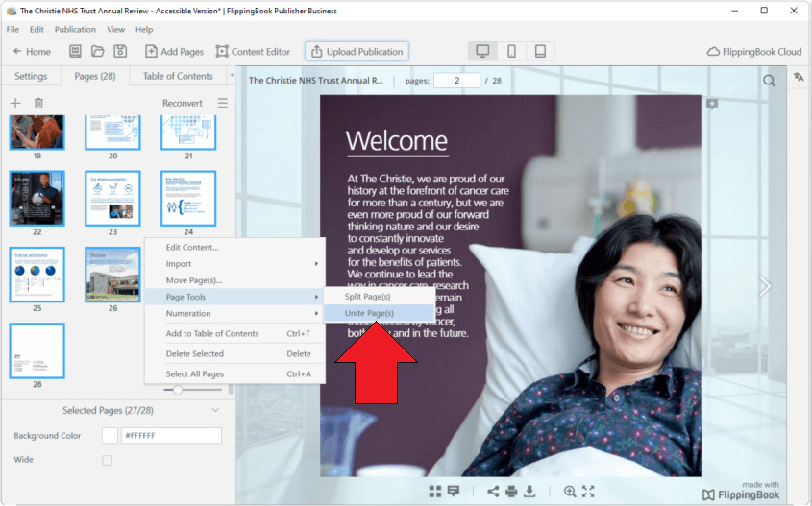This screenshot has width=812, height=506.
Task: Click the trash icon to delete pages
Action: pos(38,103)
